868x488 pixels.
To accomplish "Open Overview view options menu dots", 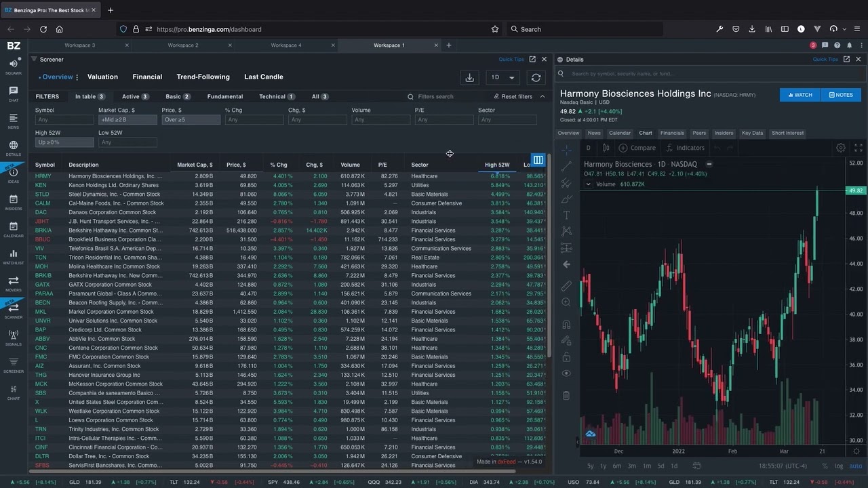I will point(77,77).
